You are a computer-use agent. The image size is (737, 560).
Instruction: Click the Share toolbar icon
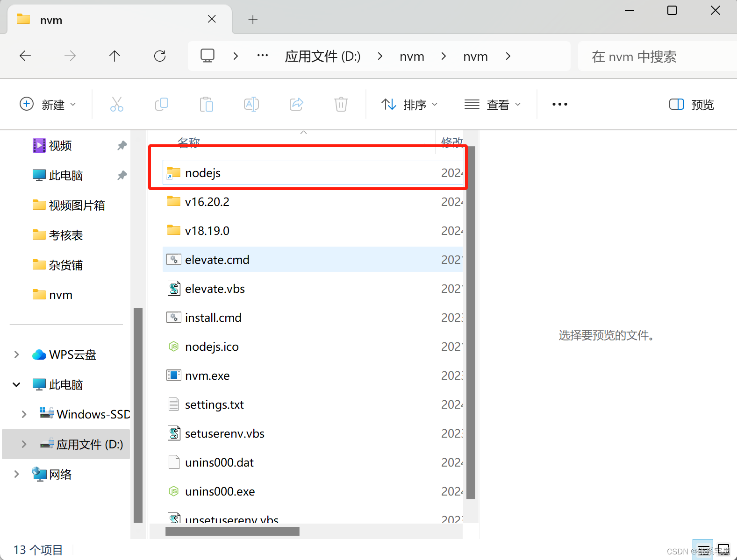pos(296,104)
